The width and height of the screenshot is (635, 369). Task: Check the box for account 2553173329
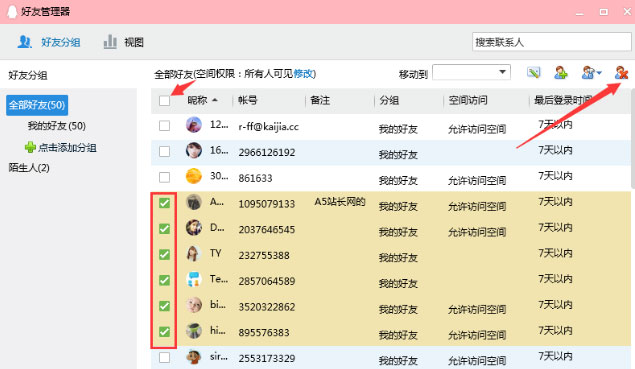coord(164,358)
